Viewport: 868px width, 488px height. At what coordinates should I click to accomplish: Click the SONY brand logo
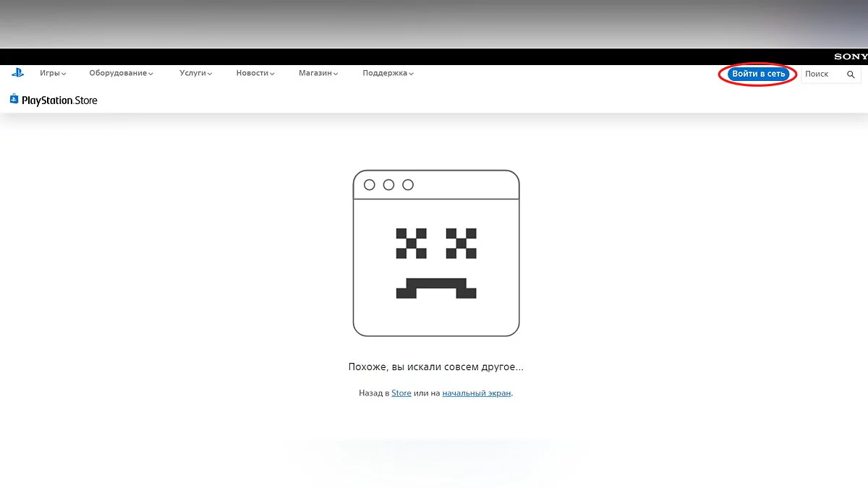(851, 56)
